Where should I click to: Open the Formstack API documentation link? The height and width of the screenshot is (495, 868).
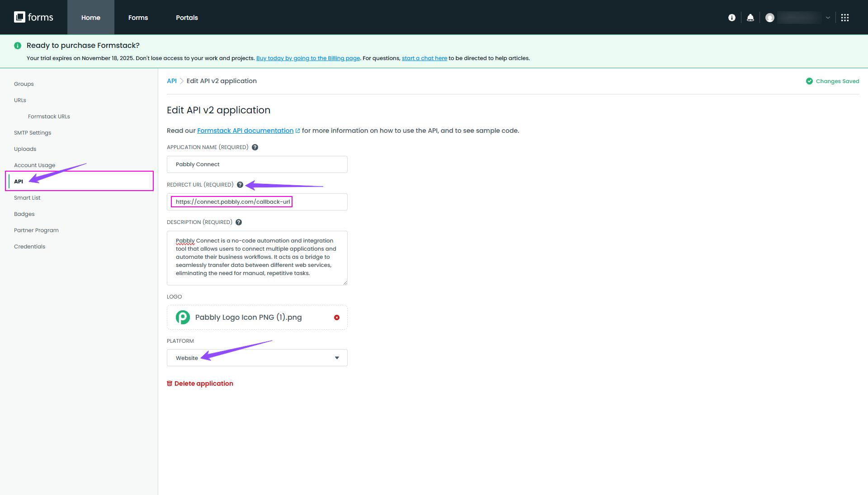click(x=245, y=131)
